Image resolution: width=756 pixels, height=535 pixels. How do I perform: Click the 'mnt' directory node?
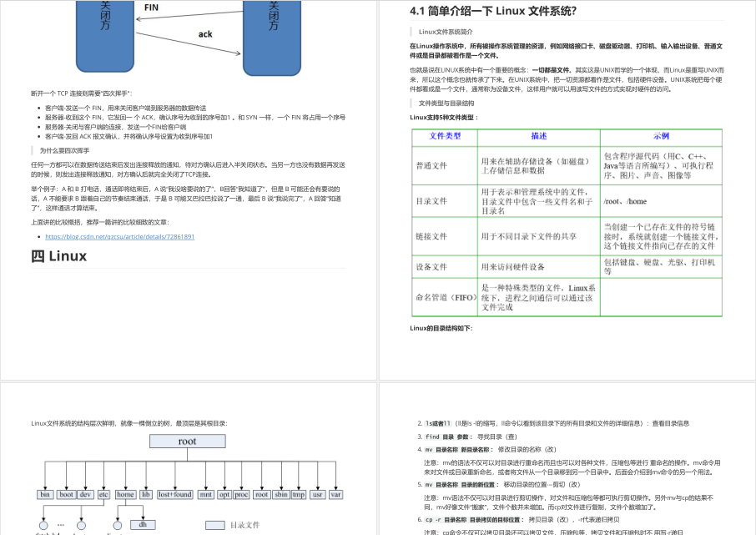point(206,494)
